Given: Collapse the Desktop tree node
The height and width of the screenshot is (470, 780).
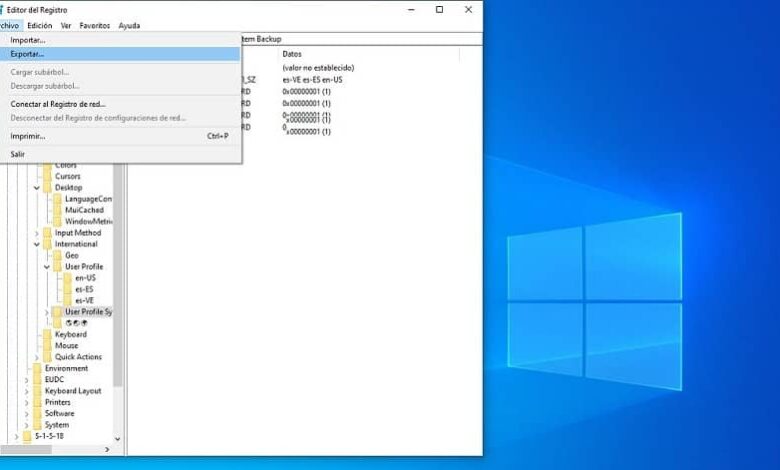Looking at the screenshot, I should [x=37, y=188].
